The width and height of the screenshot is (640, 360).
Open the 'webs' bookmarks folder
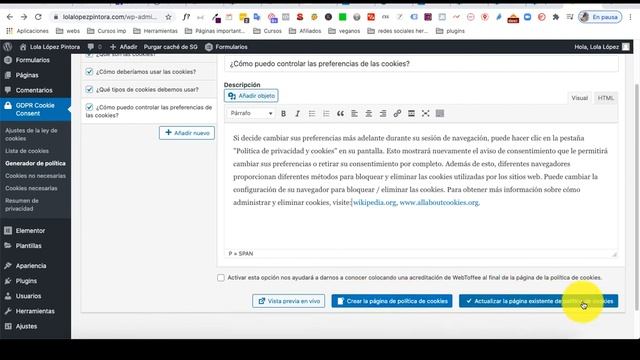point(68,31)
